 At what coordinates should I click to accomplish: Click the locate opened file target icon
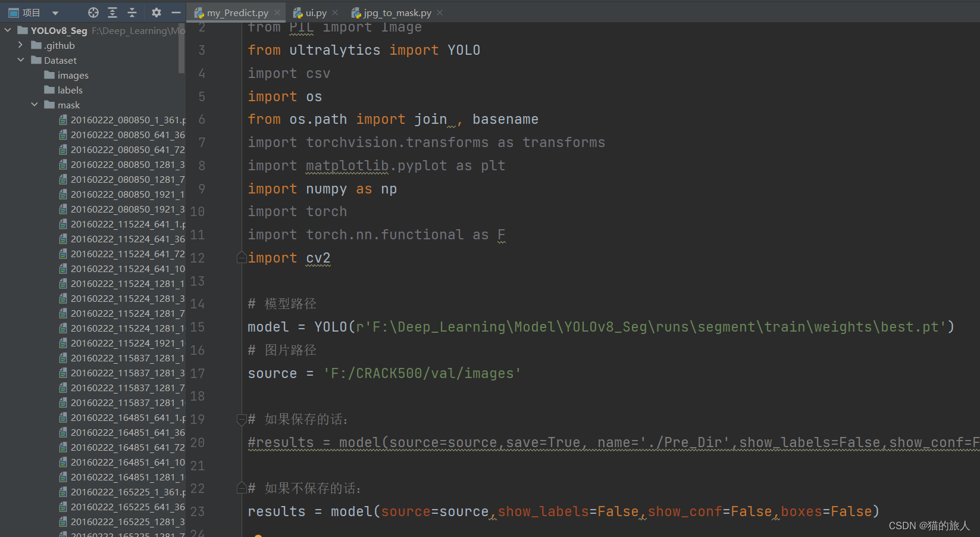(93, 13)
